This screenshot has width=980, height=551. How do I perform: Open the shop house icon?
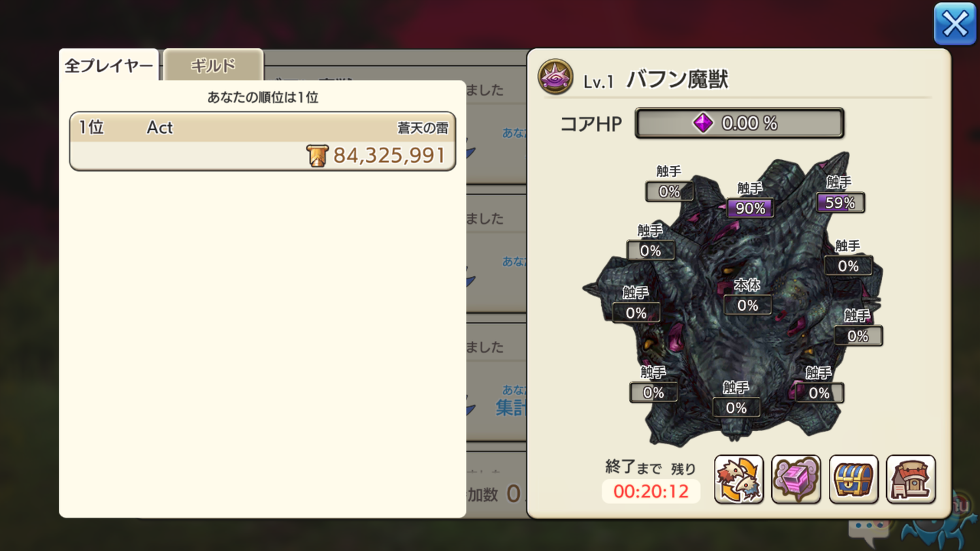click(x=911, y=480)
